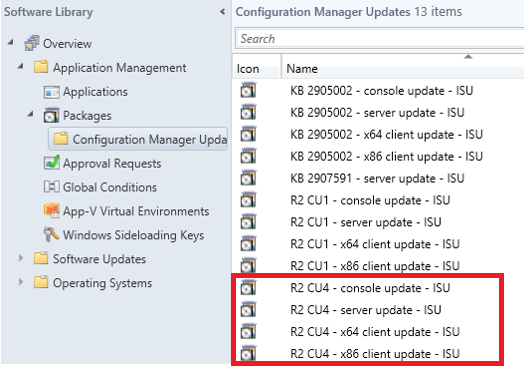Select the Applications icon in tree
Image resolution: width=524 pixels, height=366 pixels.
(52, 92)
